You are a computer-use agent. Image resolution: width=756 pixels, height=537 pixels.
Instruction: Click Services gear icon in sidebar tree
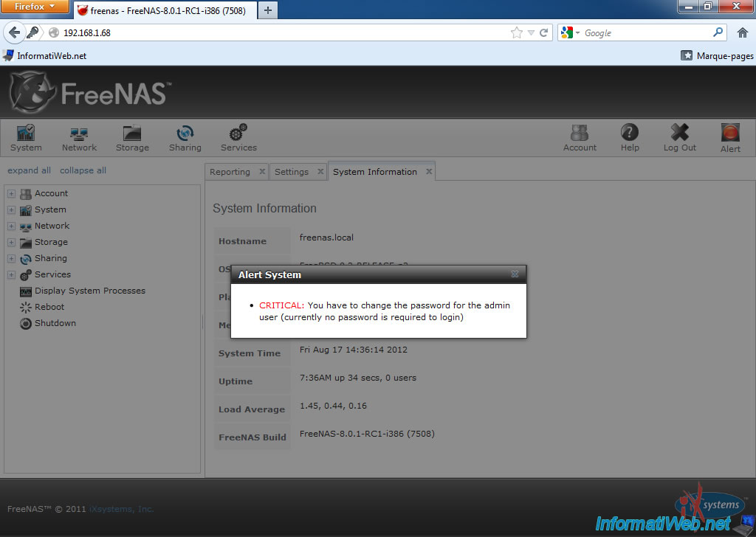(x=26, y=275)
